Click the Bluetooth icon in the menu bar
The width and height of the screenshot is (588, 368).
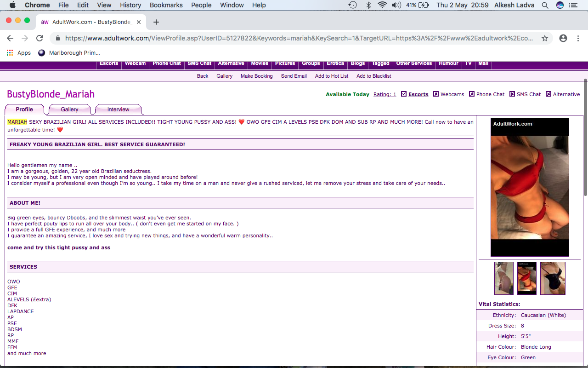click(368, 5)
